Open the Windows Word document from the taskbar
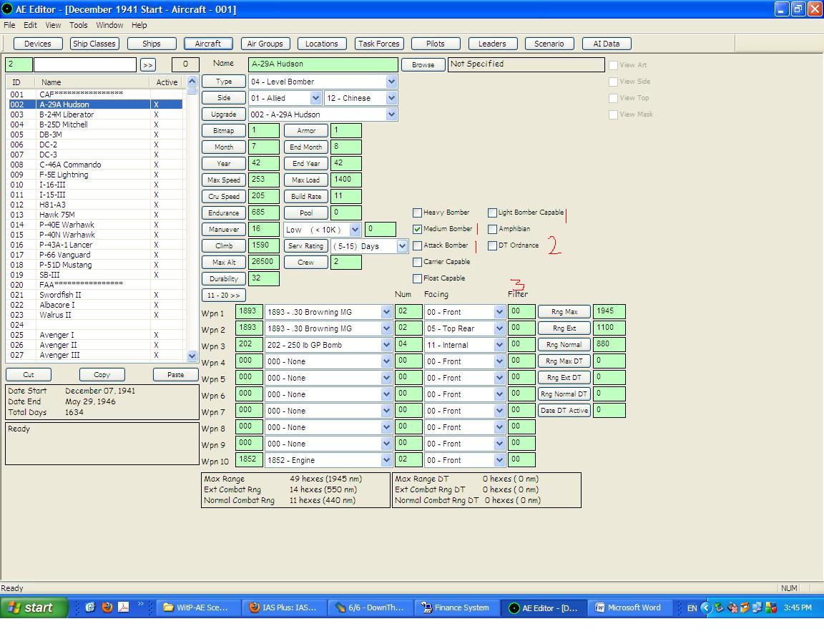Screen dimensions: 824x644 (629, 608)
